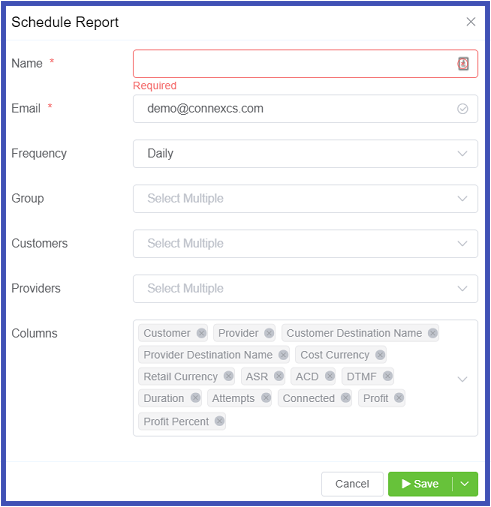The height and width of the screenshot is (507, 491).
Task: Expand the Providers select list
Action: [x=305, y=289]
